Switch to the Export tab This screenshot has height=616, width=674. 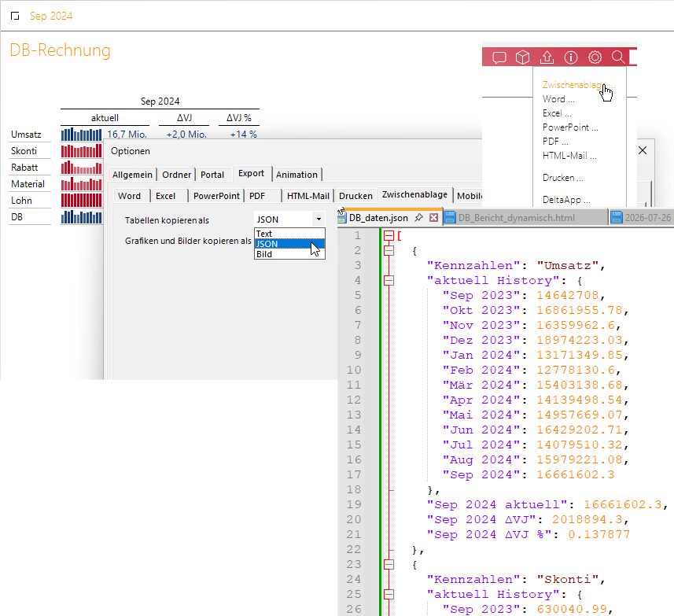pos(252,173)
